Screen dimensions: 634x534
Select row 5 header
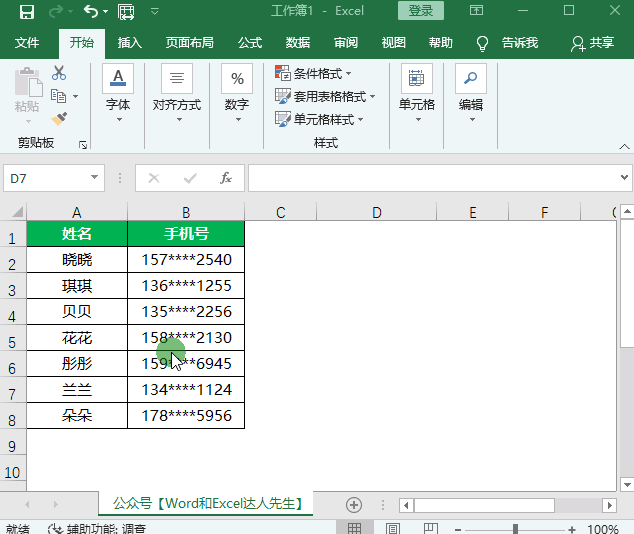click(x=13, y=339)
